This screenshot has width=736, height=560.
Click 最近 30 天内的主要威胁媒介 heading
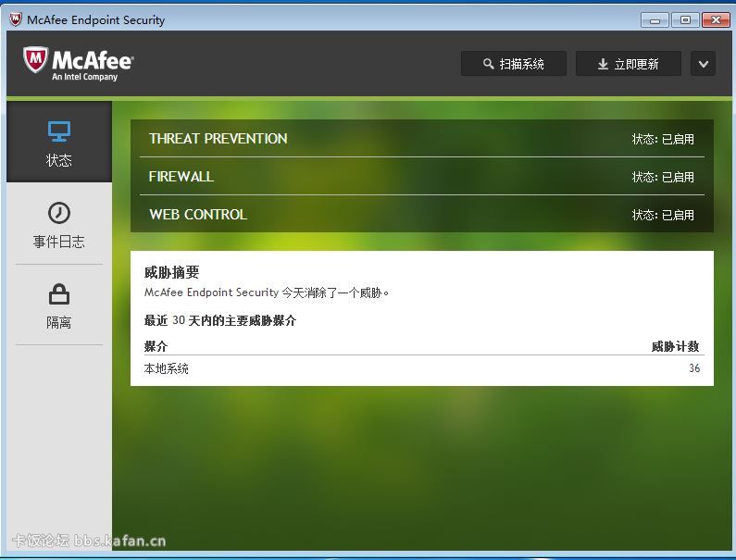(220, 320)
